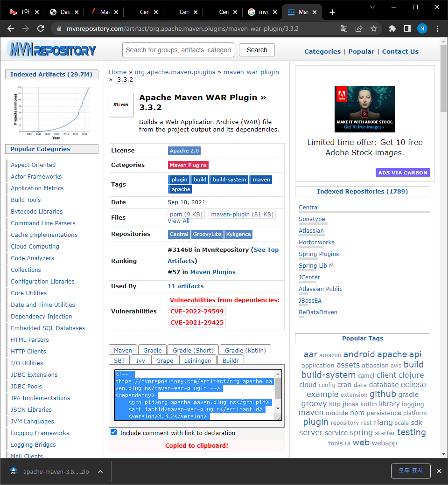Close the downloads bar
The image size is (448, 485).
tap(439, 471)
